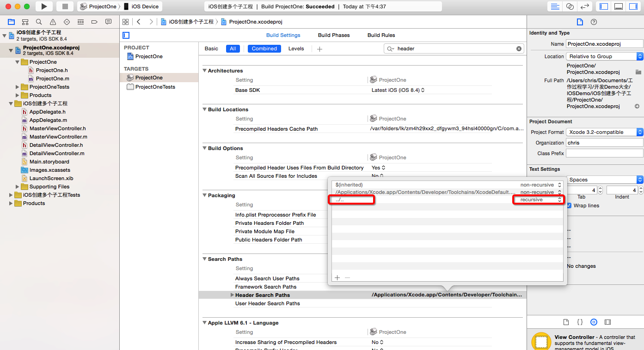Open the Location dropdown Relative to Group

(x=605, y=56)
